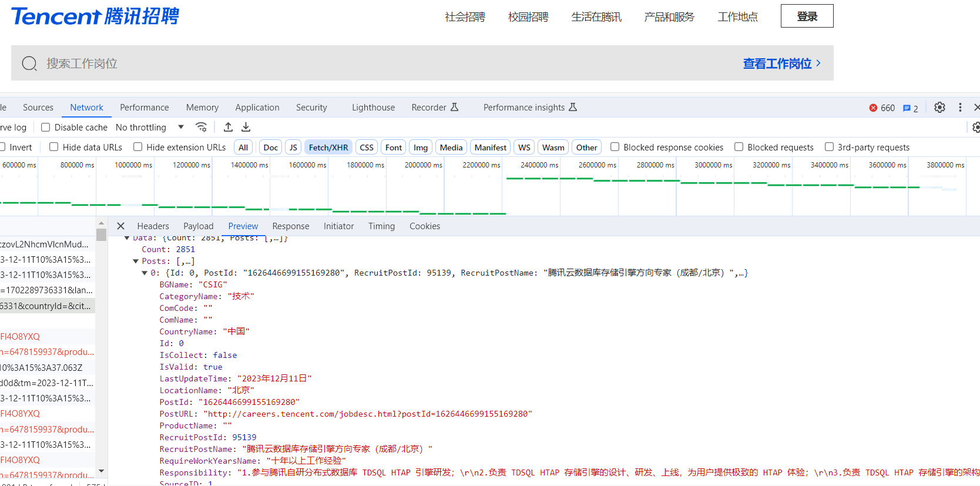Viewport: 980px width, 486px height.
Task: Close the request details pane
Action: point(121,226)
